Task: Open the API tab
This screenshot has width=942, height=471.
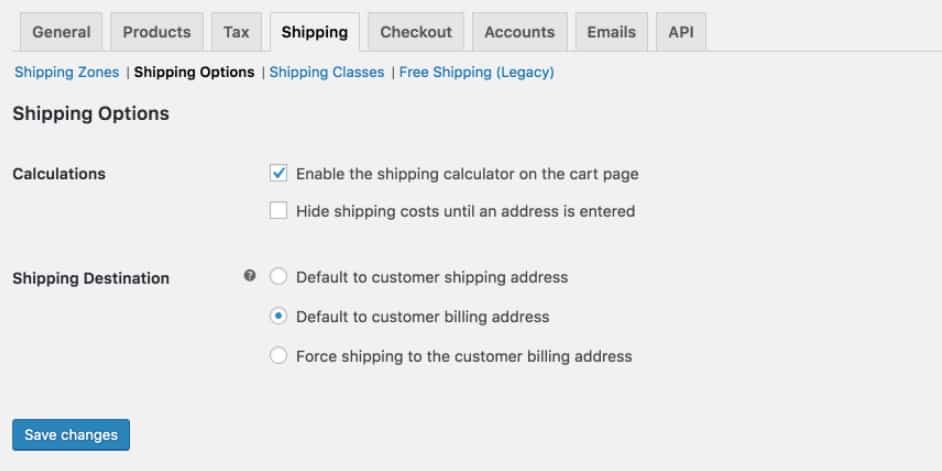Action: pos(681,32)
